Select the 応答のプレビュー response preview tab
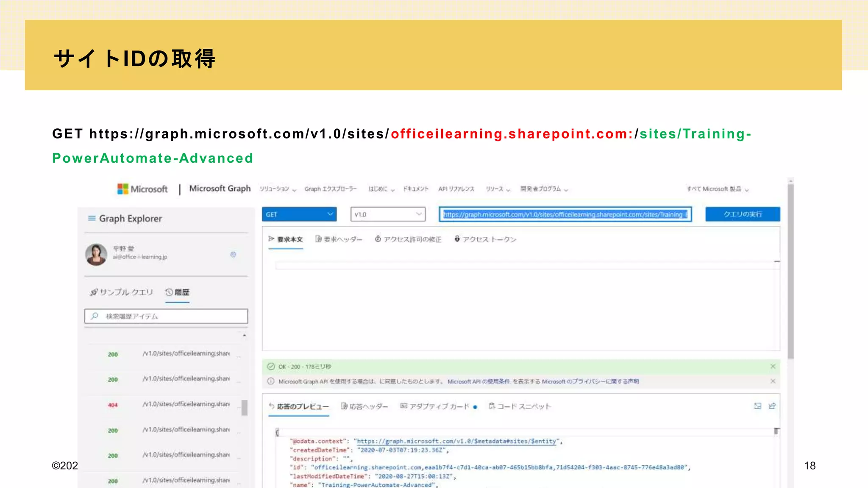The height and width of the screenshot is (488, 868). point(299,407)
